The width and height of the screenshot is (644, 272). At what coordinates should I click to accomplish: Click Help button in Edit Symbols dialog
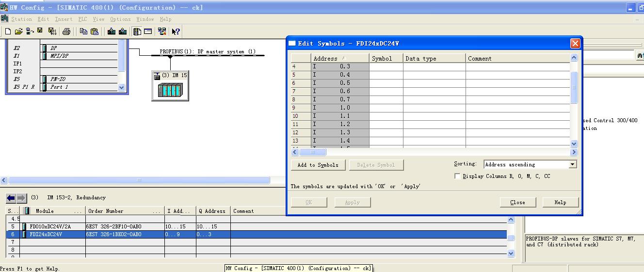coord(560,202)
